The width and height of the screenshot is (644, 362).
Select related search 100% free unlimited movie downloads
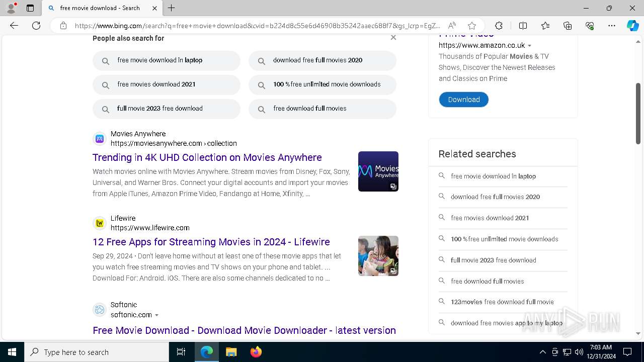click(503, 239)
